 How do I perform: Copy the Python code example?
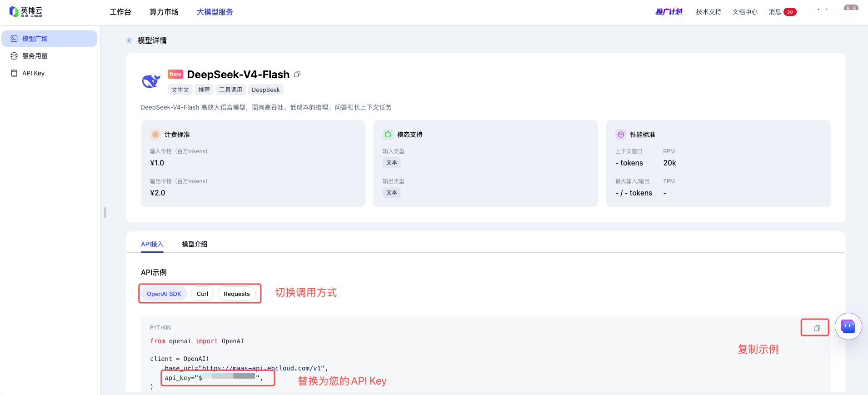(817, 328)
